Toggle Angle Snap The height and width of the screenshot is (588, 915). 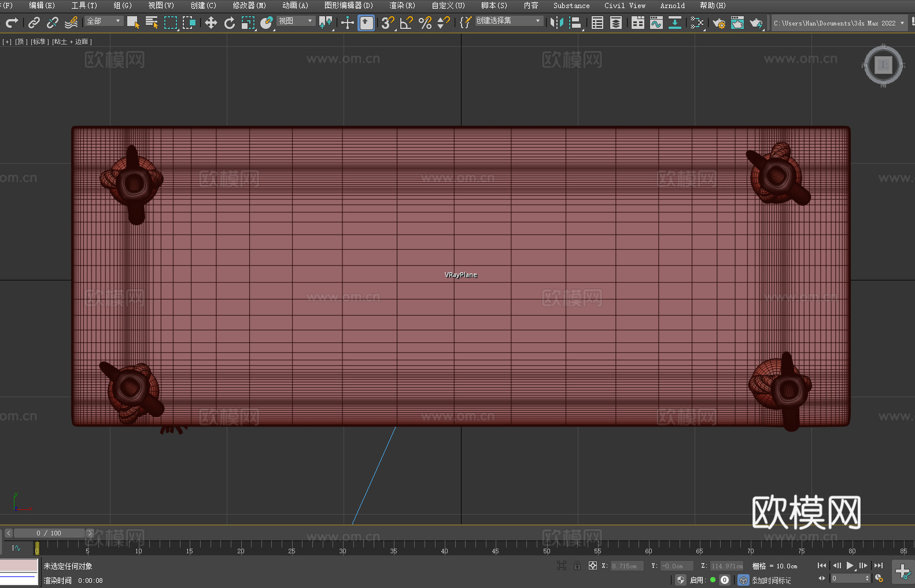point(406,23)
